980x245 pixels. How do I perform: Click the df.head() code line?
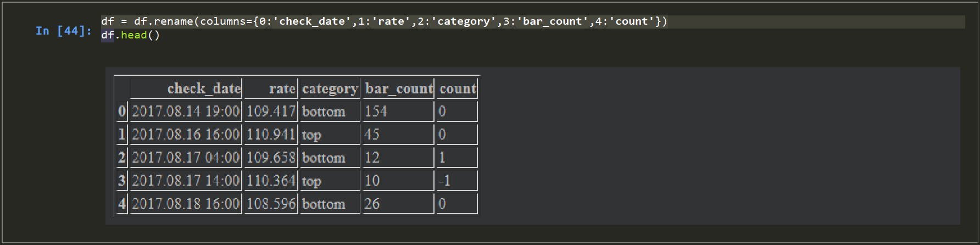tap(131, 35)
